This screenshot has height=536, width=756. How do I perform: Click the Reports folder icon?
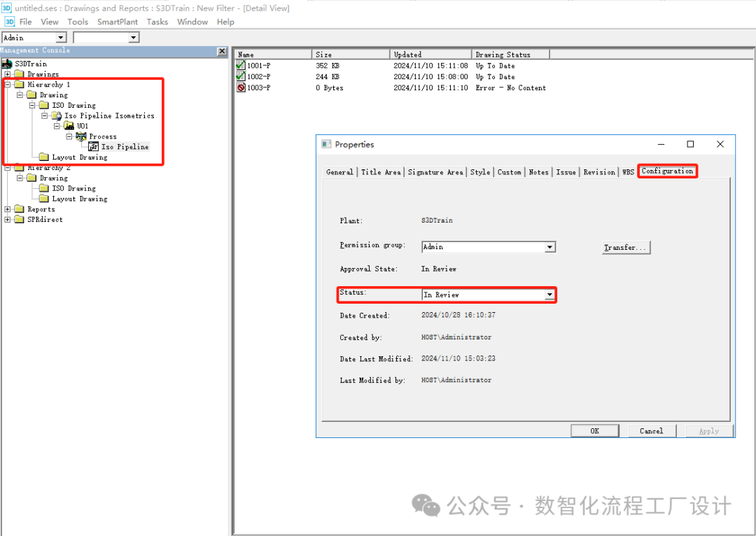pos(20,209)
